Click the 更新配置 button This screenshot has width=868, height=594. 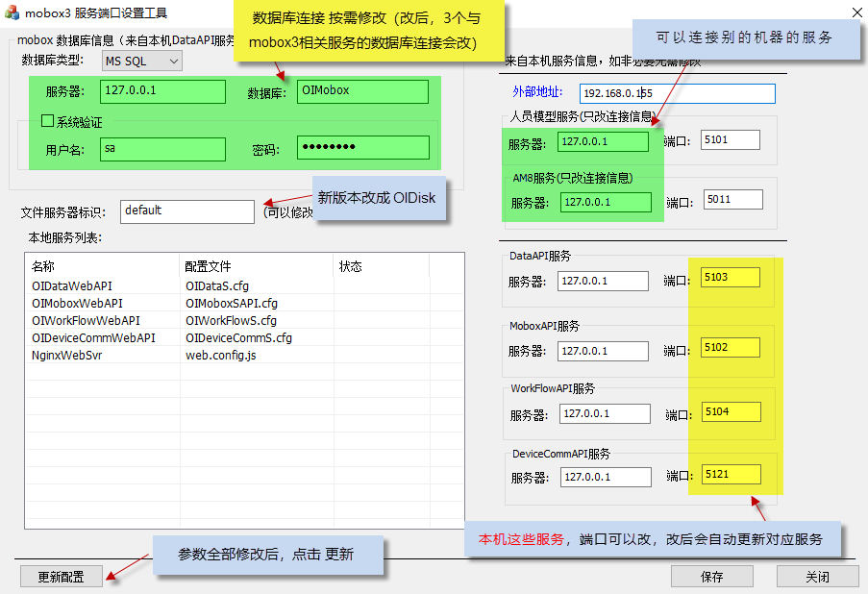tap(61, 577)
